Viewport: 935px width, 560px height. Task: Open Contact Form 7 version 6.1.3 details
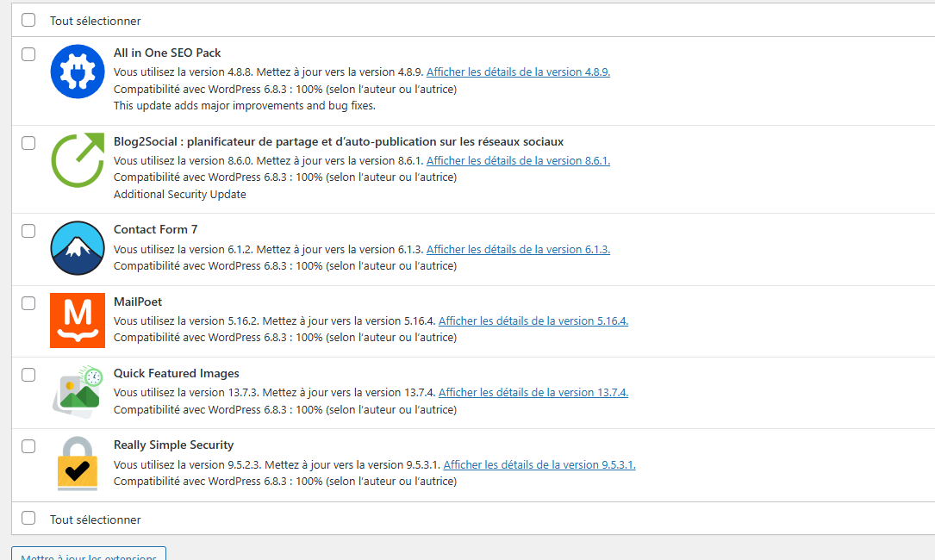tap(518, 250)
